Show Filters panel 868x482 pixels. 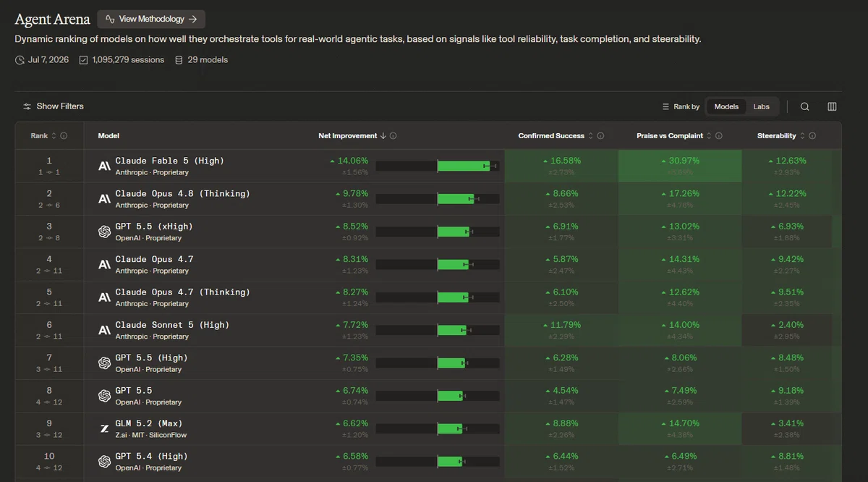tap(54, 106)
